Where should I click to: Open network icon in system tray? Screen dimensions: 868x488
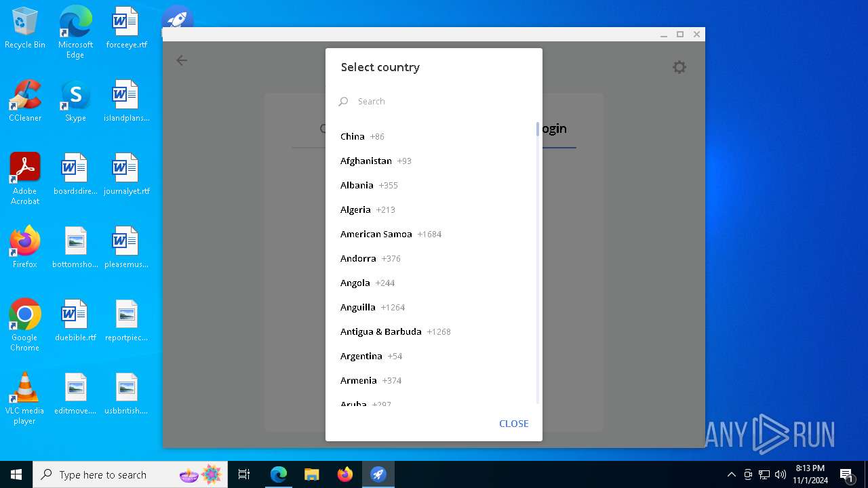point(764,474)
